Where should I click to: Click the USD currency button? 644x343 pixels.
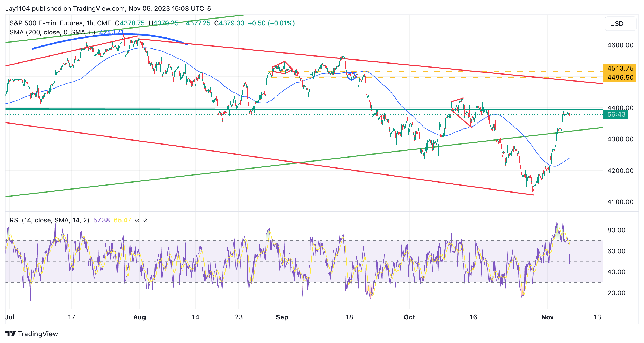pos(621,24)
